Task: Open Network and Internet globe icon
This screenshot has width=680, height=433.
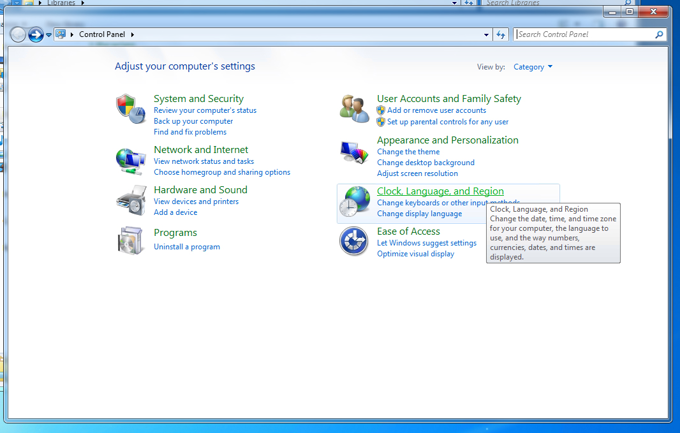Action: (x=130, y=161)
